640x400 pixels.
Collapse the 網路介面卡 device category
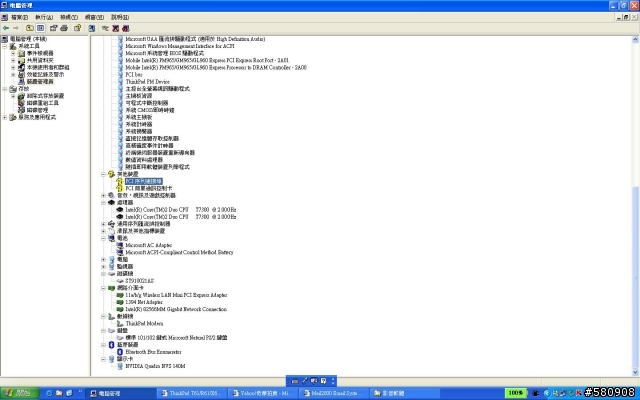(104, 288)
